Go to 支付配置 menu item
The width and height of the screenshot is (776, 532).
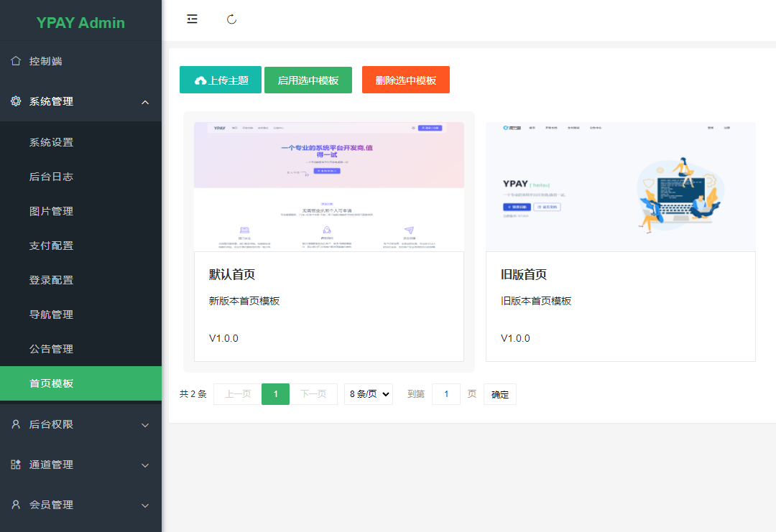(x=51, y=246)
